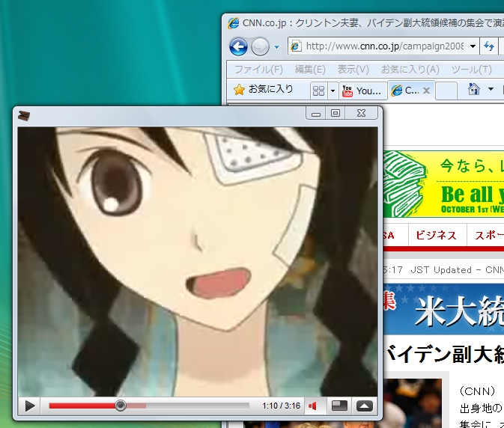504x428 pixels.
Task: Expand the Home button dropdown arrow
Action: click(x=491, y=89)
